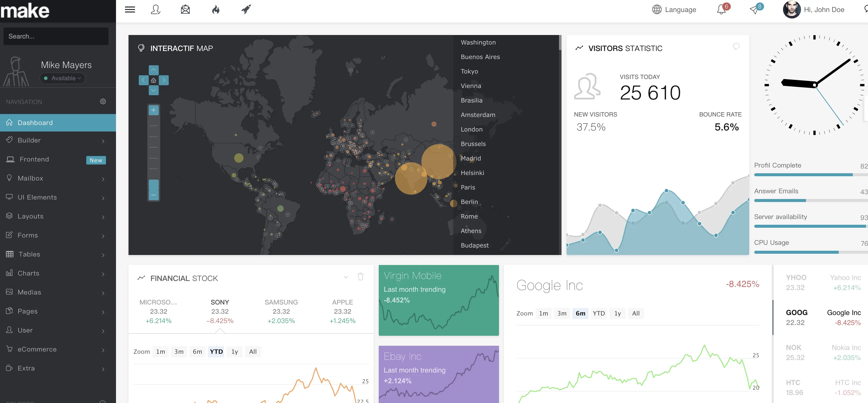Set Google Inc zoom to 1y
The width and height of the screenshot is (868, 403).
pos(618,313)
